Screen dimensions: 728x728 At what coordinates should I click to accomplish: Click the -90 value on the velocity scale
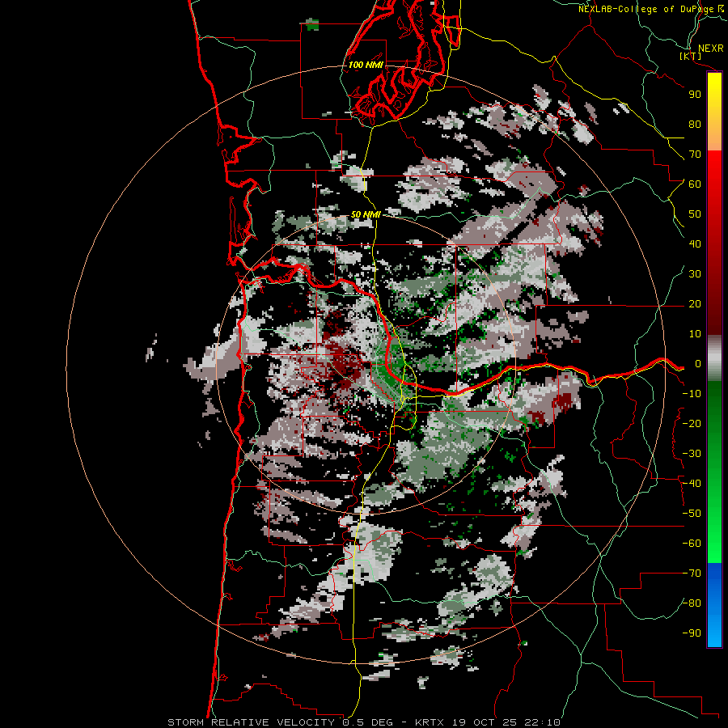coord(692,633)
